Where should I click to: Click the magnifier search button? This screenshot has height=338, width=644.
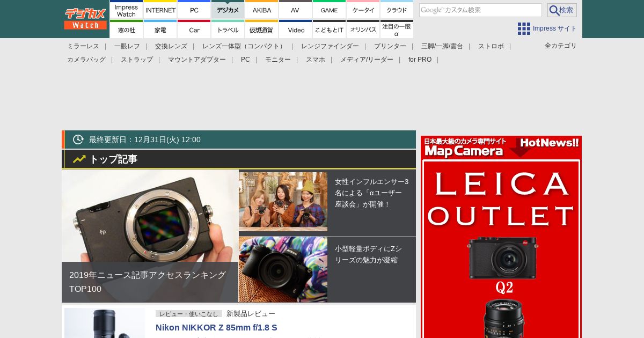[x=562, y=10]
